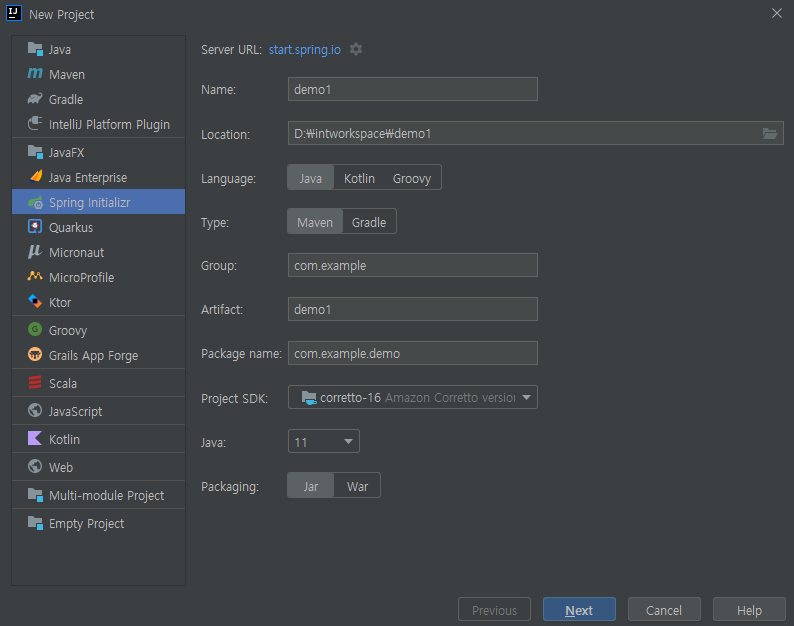The image size is (794, 626).
Task: Click the Gradle elephant icon
Action: (35, 99)
